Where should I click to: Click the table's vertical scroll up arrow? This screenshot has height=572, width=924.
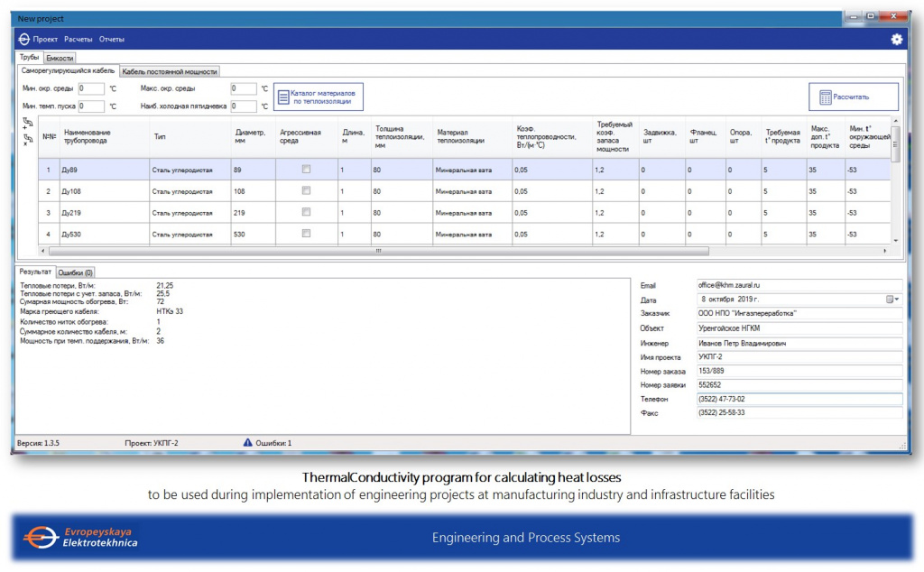896,121
